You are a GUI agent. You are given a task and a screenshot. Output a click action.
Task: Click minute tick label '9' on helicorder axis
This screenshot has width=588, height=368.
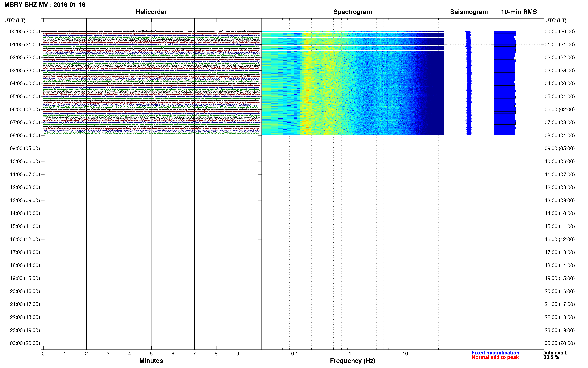[x=238, y=354]
